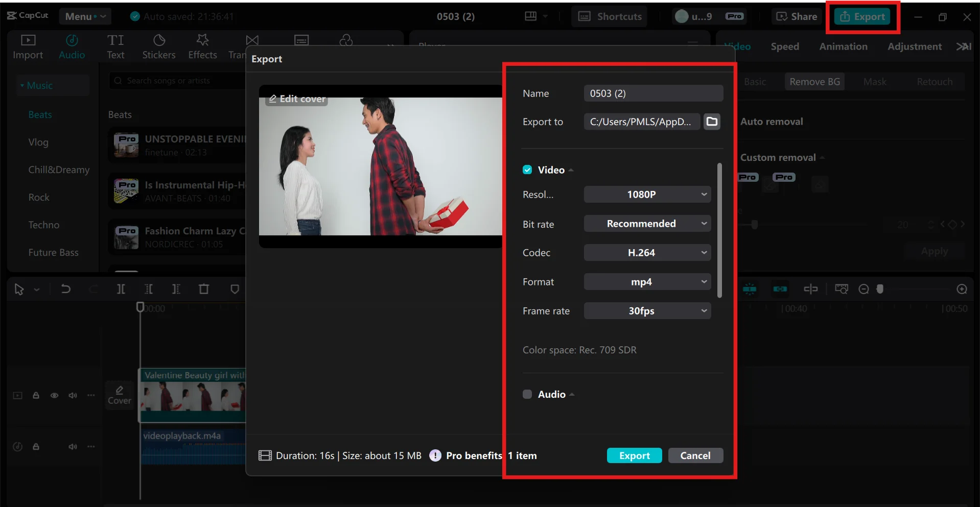The width and height of the screenshot is (980, 507).
Task: Switch to the Adjustment tab
Action: click(x=915, y=46)
